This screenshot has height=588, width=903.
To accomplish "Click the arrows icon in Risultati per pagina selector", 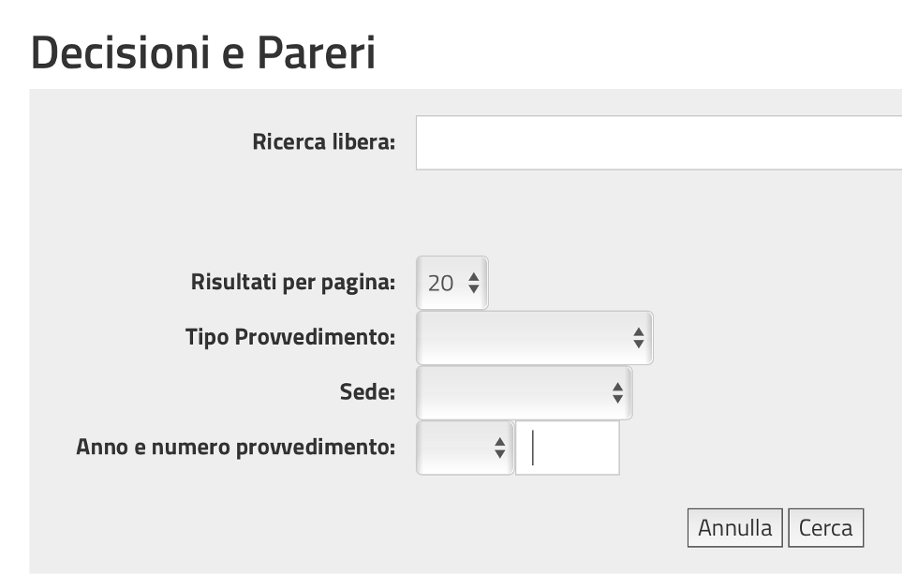I will [x=473, y=283].
